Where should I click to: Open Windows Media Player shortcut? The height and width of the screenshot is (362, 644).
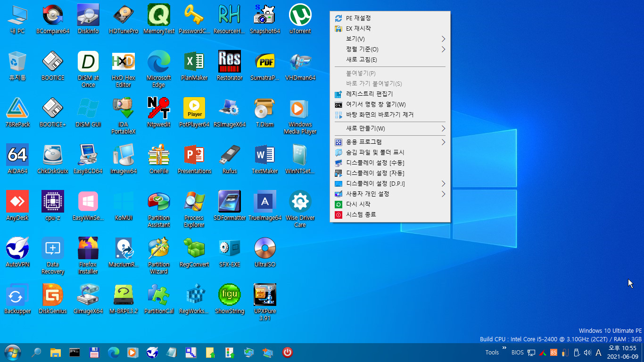[300, 116]
